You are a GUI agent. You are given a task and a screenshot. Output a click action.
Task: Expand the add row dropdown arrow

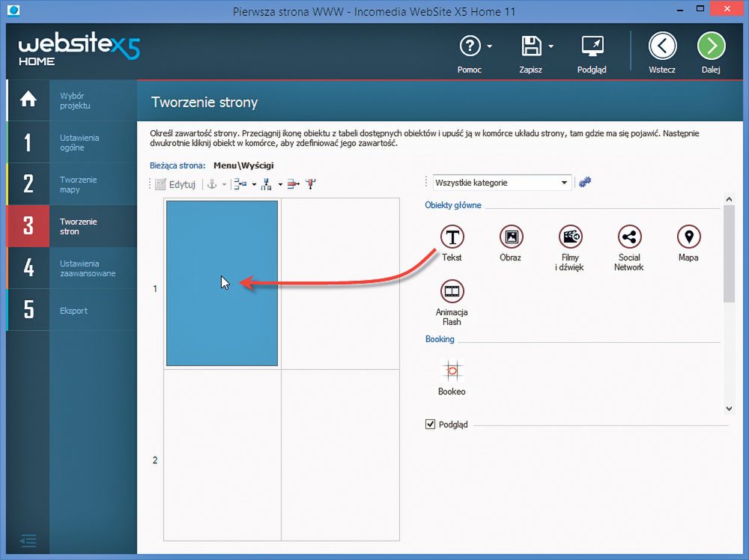click(254, 184)
